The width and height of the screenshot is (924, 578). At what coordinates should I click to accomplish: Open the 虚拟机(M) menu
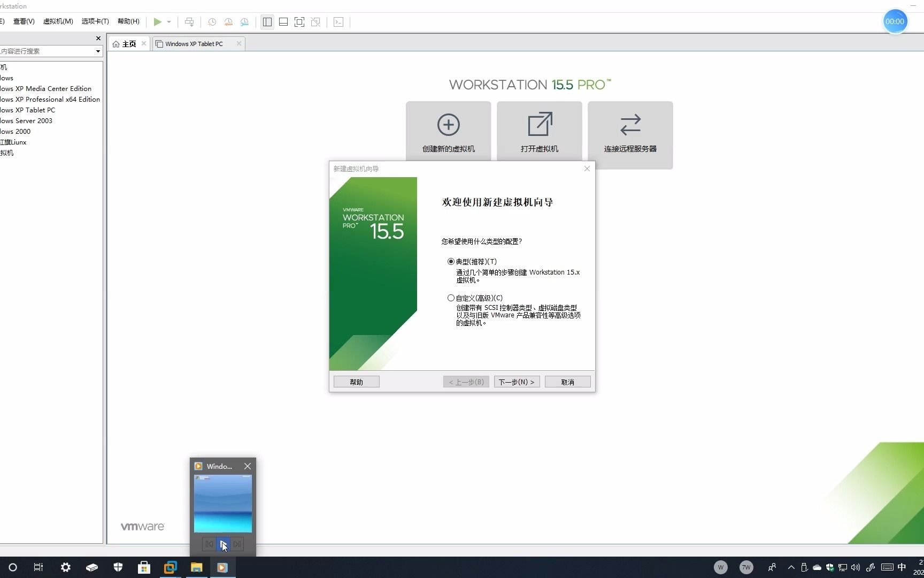pos(58,21)
